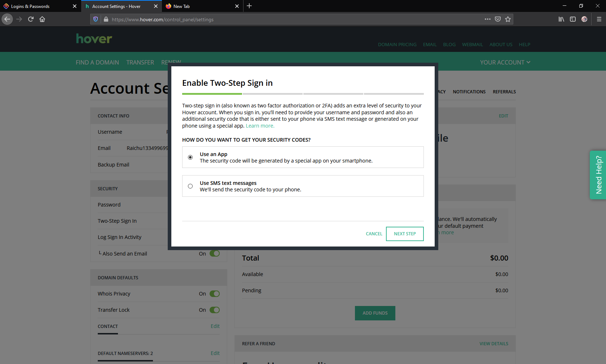Open a new tab with plus button
The width and height of the screenshot is (606, 364).
coord(249,6)
